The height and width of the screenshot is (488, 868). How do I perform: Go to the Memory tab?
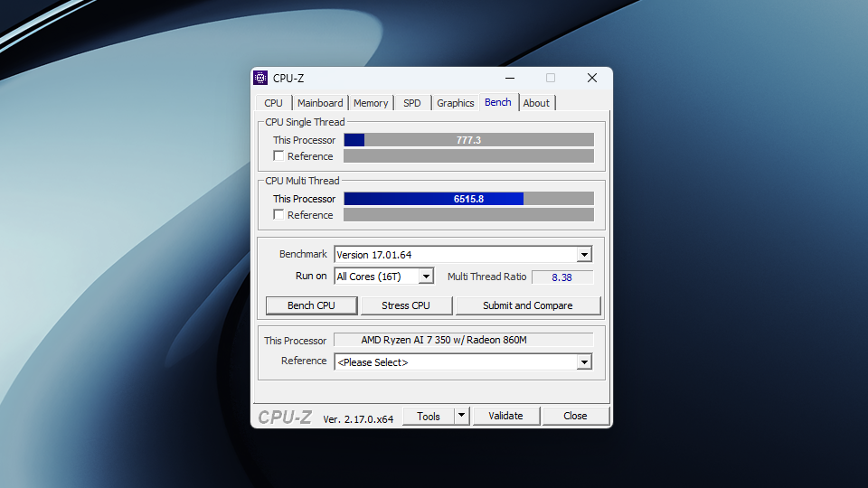tap(371, 103)
